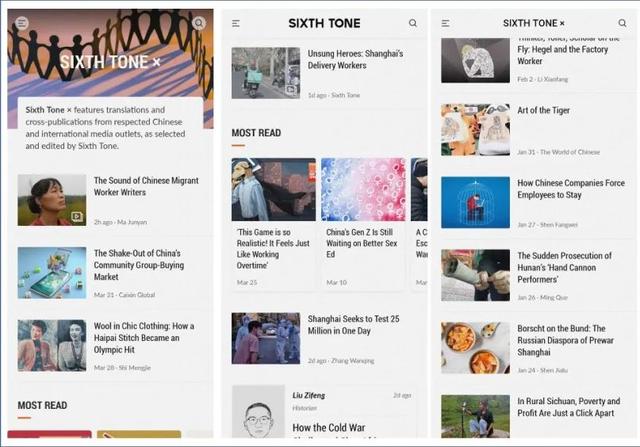
Task: Tap partially visible third Most Read card
Action: [419, 224]
